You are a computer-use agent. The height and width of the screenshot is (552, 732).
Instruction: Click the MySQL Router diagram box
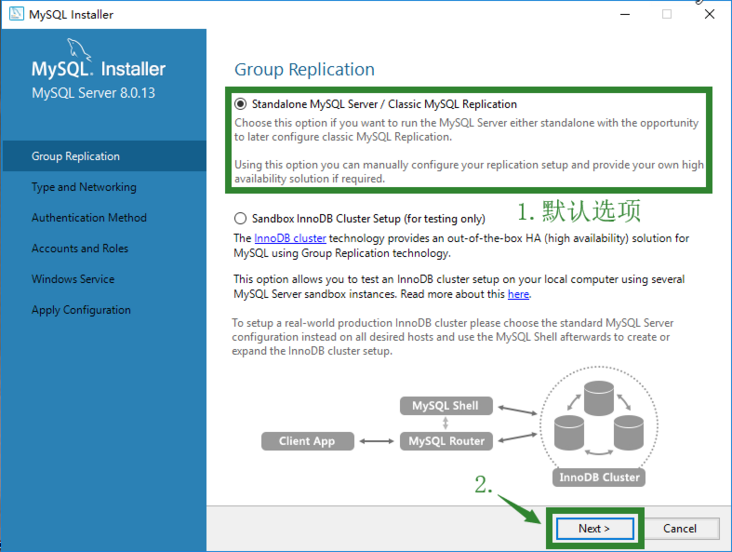click(x=446, y=441)
